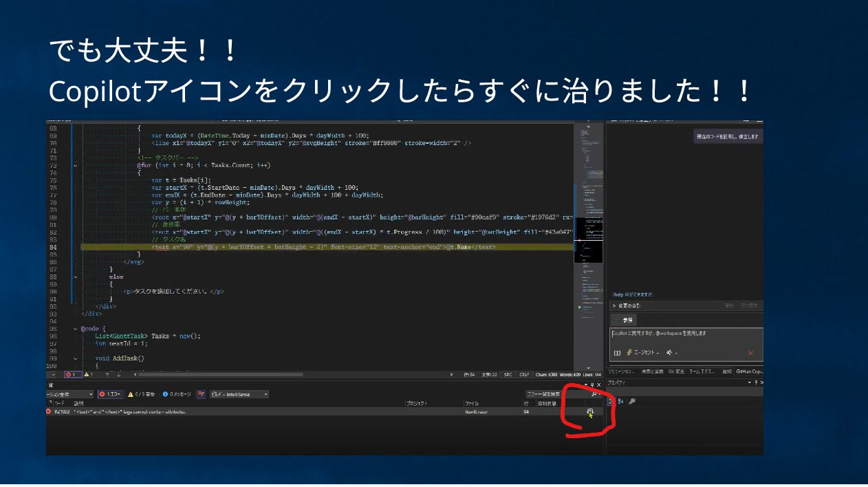The width and height of the screenshot is (868, 487).
Task: Collapse the @code block at line 95
Action: click(76, 329)
